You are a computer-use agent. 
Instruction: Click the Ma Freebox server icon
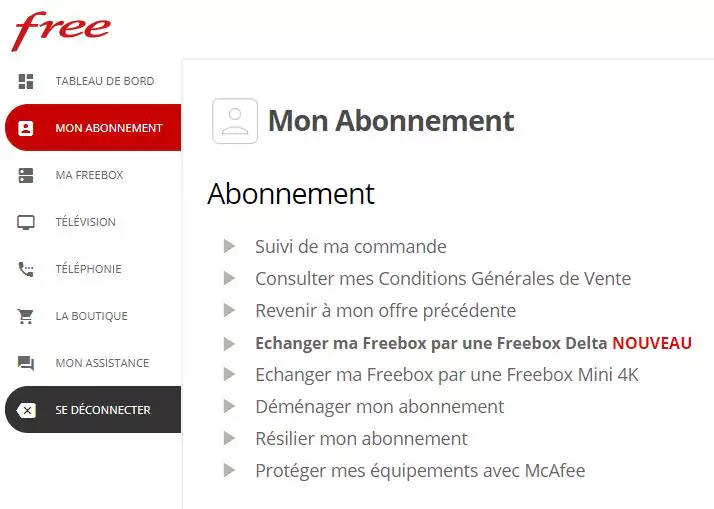click(x=26, y=175)
